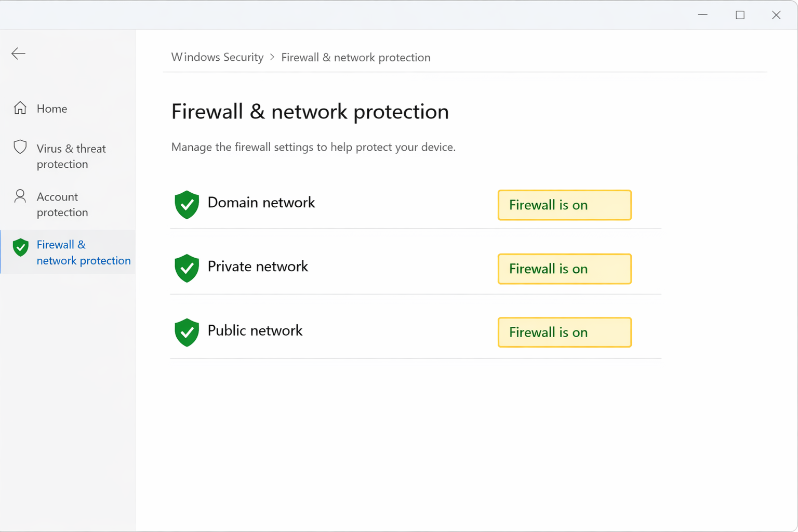Click Domain network 'Firewall is on' status
Screen dimensions: 798x532
(564, 205)
